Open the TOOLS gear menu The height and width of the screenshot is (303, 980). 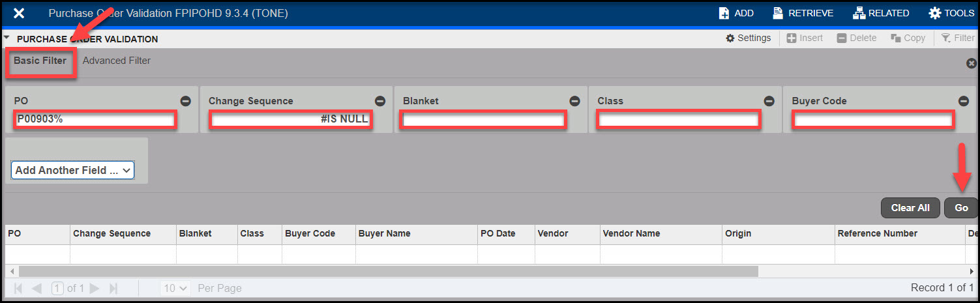(951, 13)
